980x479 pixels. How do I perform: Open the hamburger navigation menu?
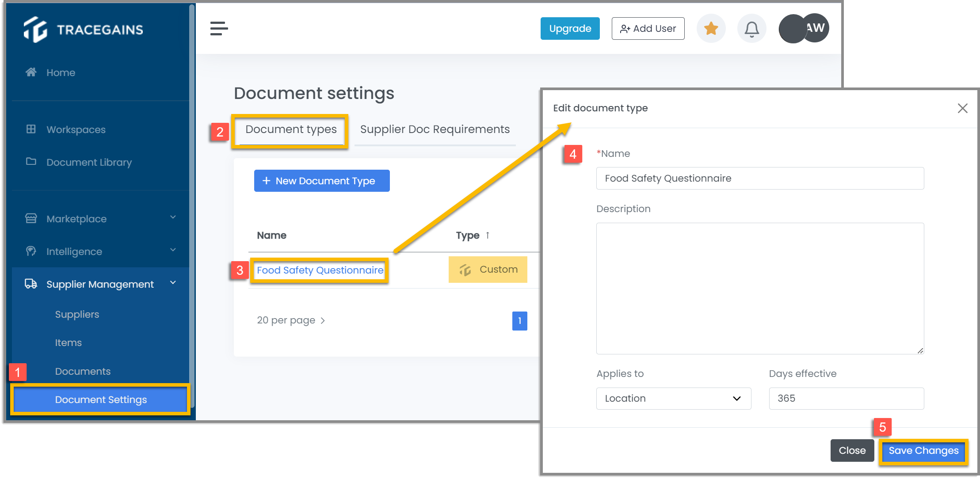point(219,28)
